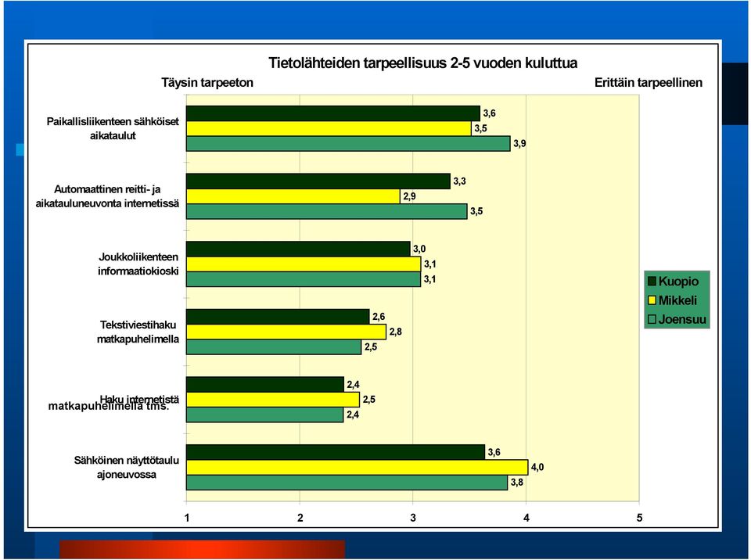Select the 'Haku internetistä' category label
This screenshot has width=751, height=560.
coord(139,399)
